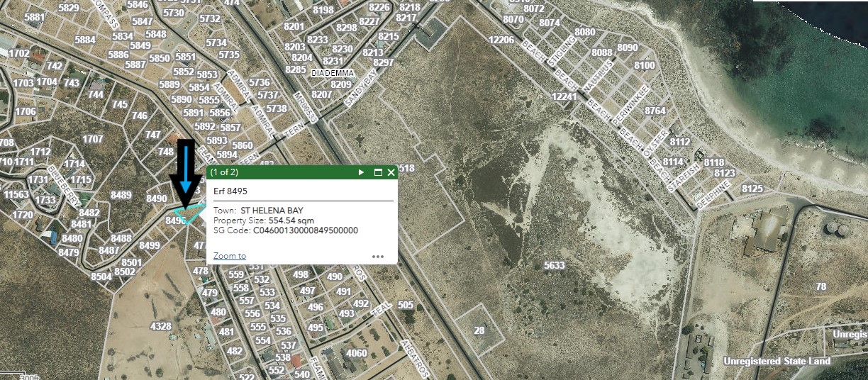
Task: Select parcel 8764 near the beach
Action: click(x=655, y=111)
